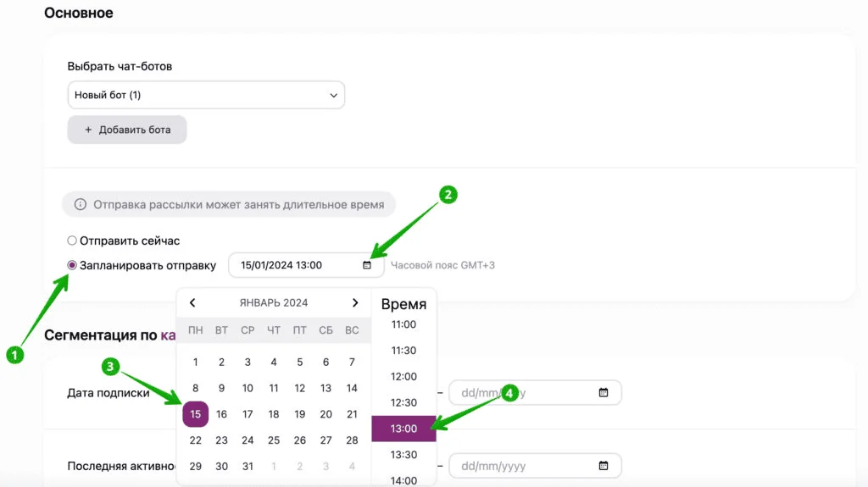The image size is (868, 487).
Task: Pick 13:30 in the time list
Action: tap(403, 455)
